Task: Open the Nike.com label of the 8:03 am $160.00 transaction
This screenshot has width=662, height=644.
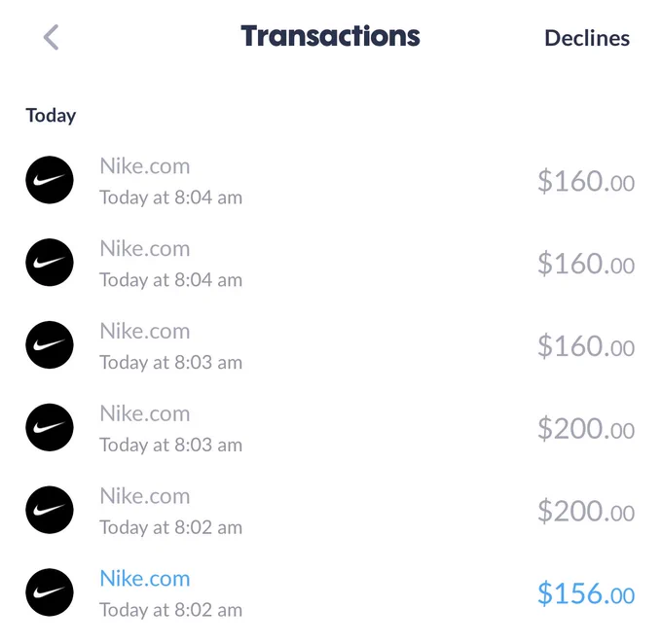Action: pos(145,331)
